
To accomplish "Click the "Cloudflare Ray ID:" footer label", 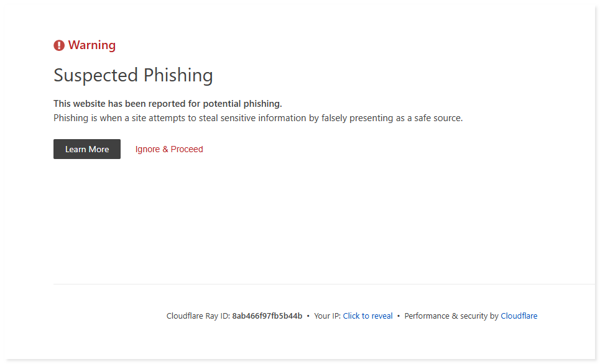I will pos(198,316).
